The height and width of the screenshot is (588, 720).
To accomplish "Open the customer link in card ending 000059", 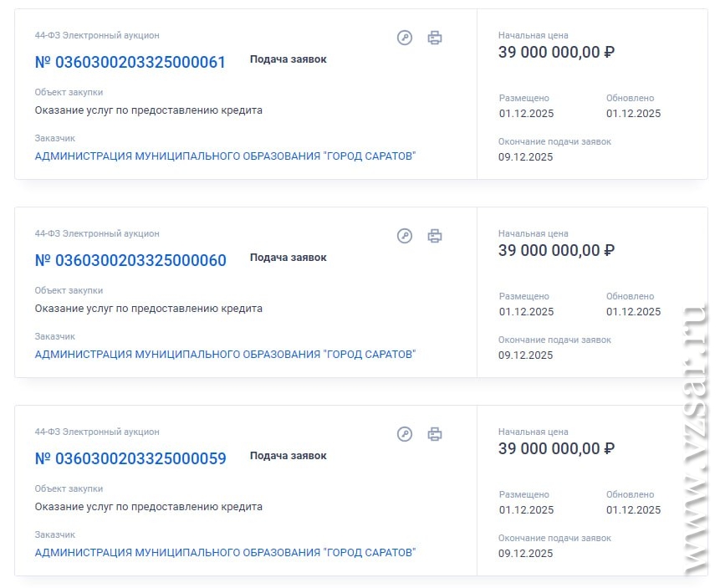I will (x=225, y=553).
